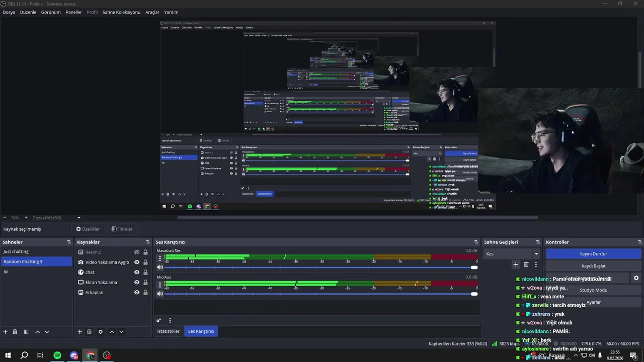Open Masaüstü Ses options three-dot menu
This screenshot has width=644, height=362.
click(160, 258)
